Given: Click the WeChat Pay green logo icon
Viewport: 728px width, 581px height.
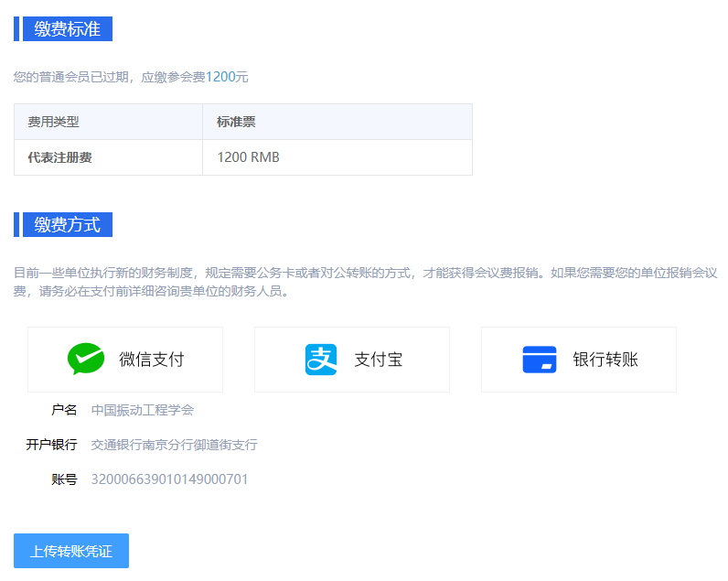Looking at the screenshot, I should [x=86, y=360].
